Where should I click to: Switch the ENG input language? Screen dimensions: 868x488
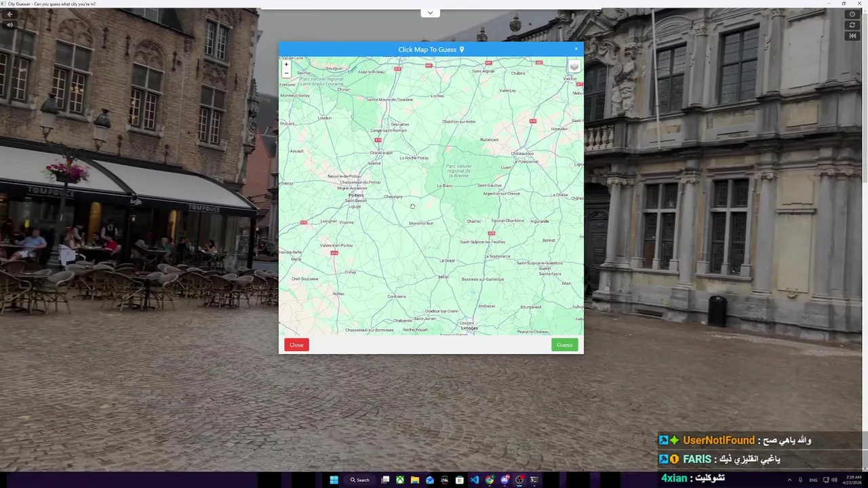pos(813,480)
